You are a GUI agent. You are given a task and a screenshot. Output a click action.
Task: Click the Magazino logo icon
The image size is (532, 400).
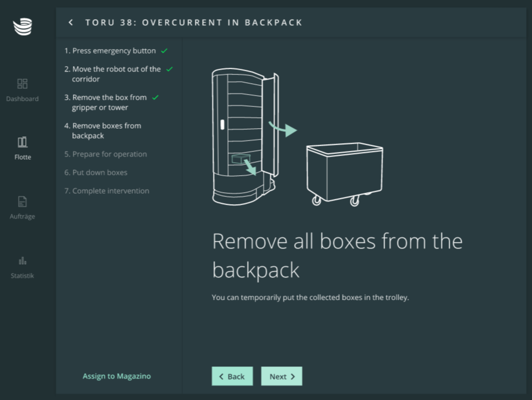point(23,26)
